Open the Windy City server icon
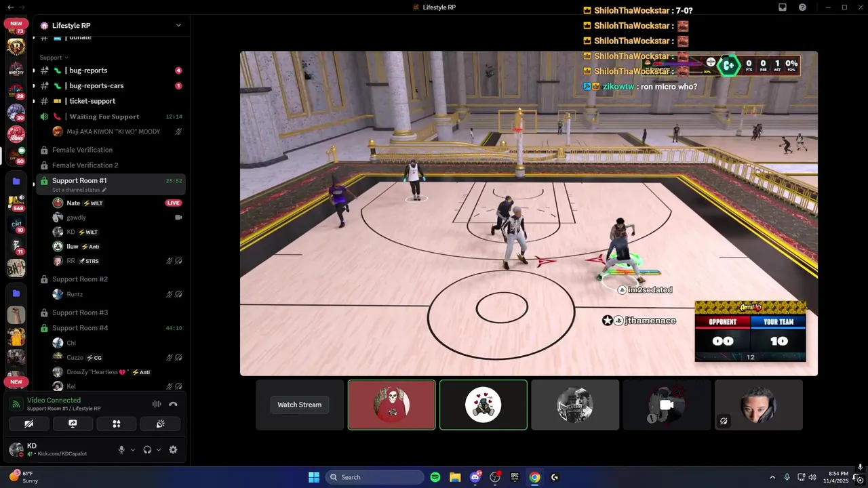 tap(16, 68)
